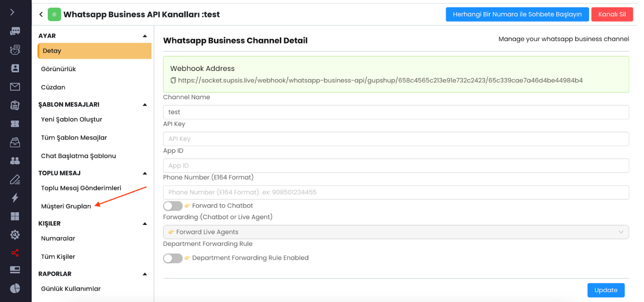The image size is (644, 302).
Task: Open the pen edit icon in sidebar
Action: click(x=15, y=179)
